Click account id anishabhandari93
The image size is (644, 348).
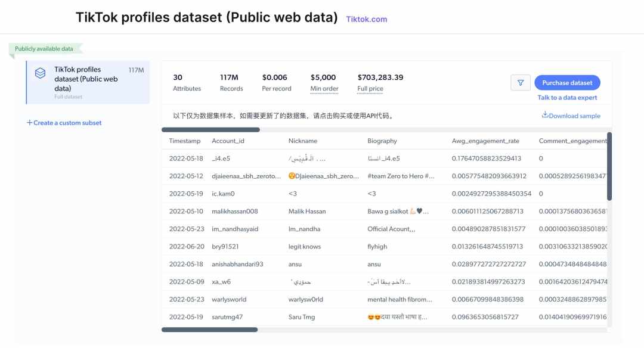coord(237,265)
